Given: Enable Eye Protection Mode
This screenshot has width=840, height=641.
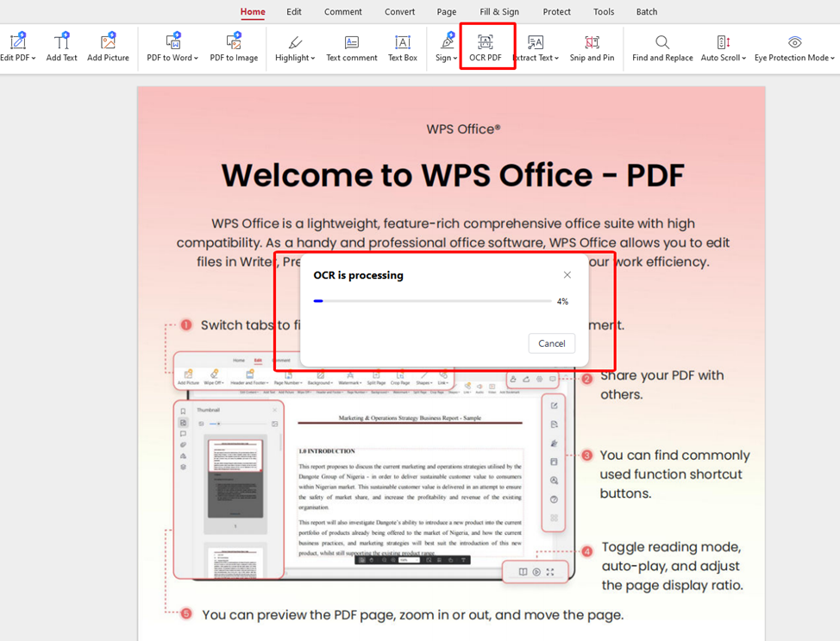Looking at the screenshot, I should click(x=794, y=47).
